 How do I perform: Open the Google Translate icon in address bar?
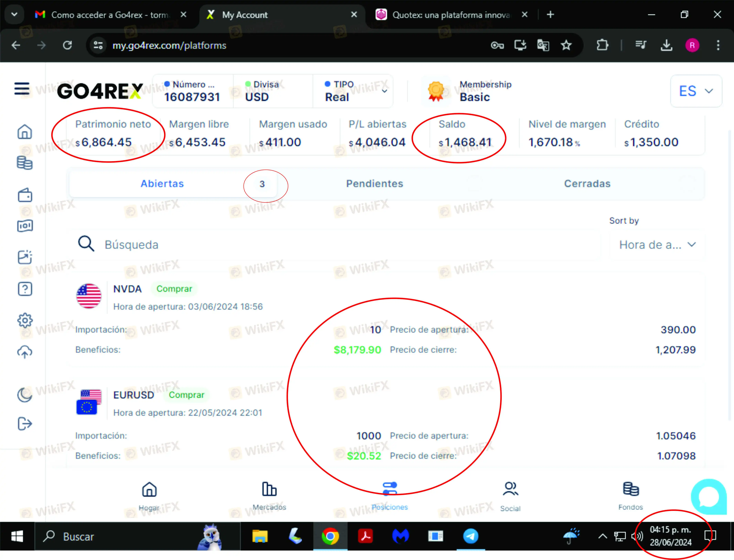click(x=543, y=45)
